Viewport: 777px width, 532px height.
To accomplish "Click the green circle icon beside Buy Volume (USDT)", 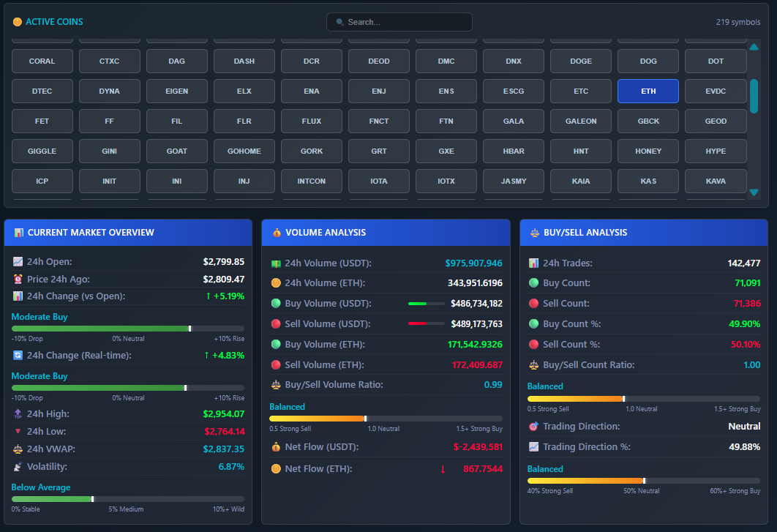I will pyautogui.click(x=277, y=303).
